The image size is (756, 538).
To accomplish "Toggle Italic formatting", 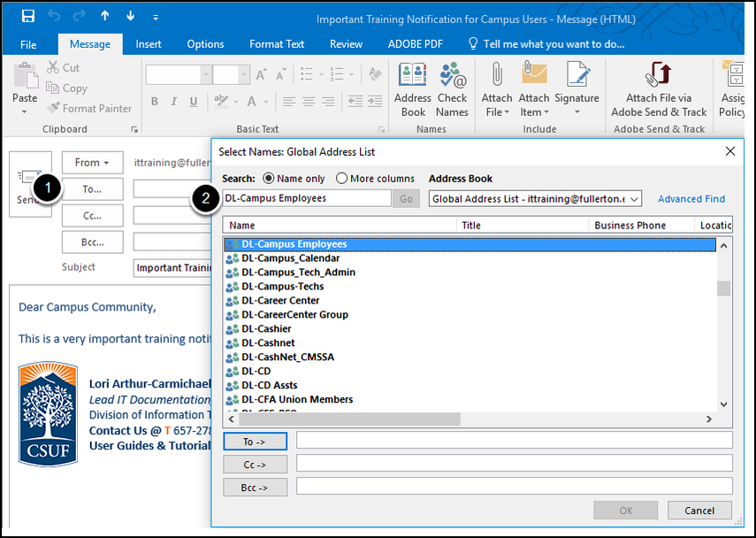I will click(173, 102).
